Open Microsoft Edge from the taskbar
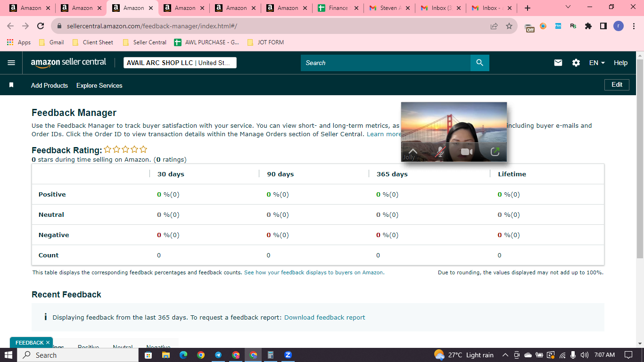This screenshot has width=644, height=362. pos(183,355)
